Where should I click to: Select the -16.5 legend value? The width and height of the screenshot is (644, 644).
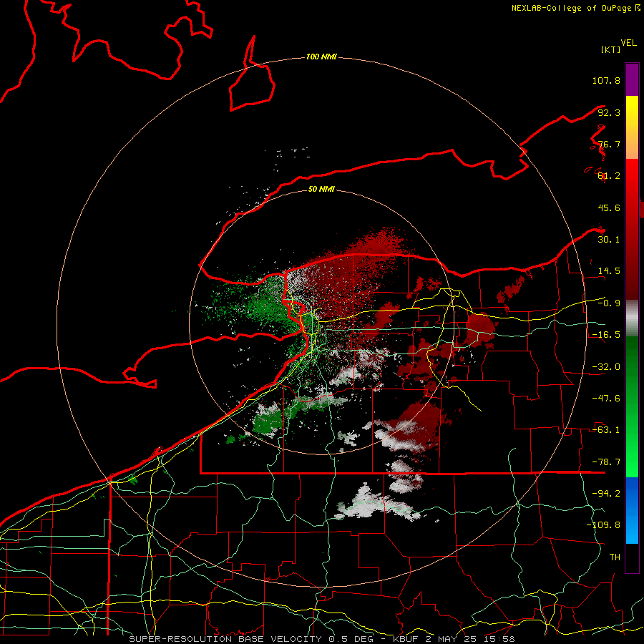click(x=606, y=335)
